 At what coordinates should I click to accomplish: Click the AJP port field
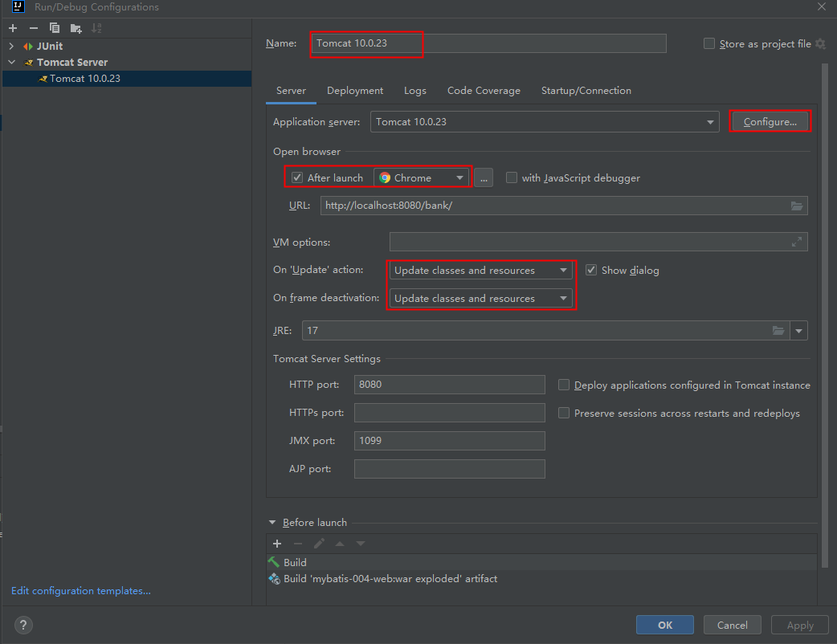pyautogui.click(x=450, y=469)
